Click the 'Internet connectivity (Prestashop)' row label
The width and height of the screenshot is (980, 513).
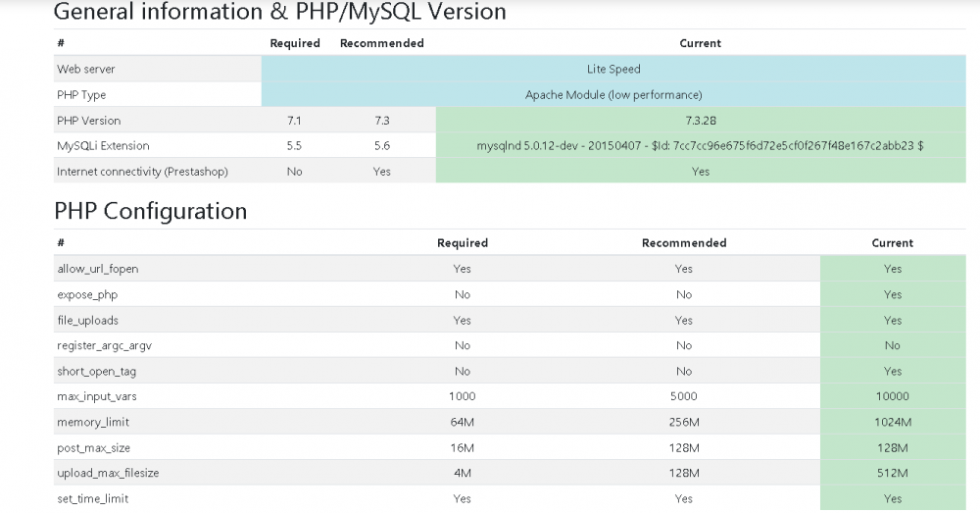[x=142, y=172]
